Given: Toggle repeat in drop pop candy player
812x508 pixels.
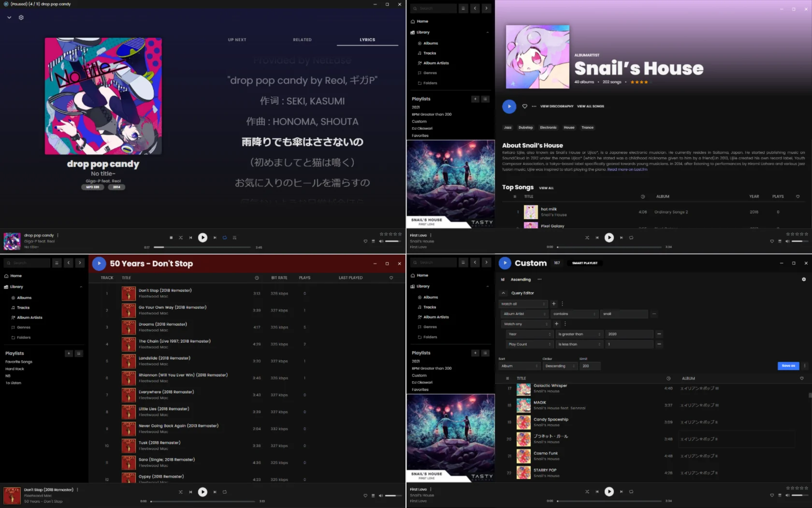Looking at the screenshot, I should click(x=224, y=238).
